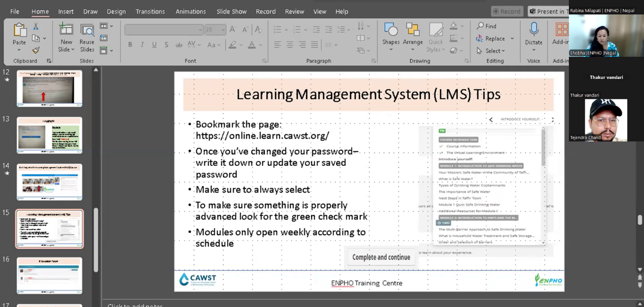Switch to the Insert tab

pyautogui.click(x=66, y=11)
